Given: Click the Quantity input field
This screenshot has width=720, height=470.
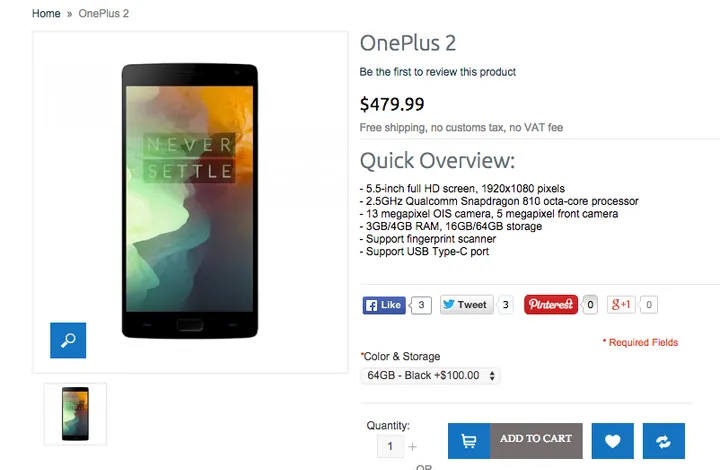Looking at the screenshot, I should click(390, 446).
